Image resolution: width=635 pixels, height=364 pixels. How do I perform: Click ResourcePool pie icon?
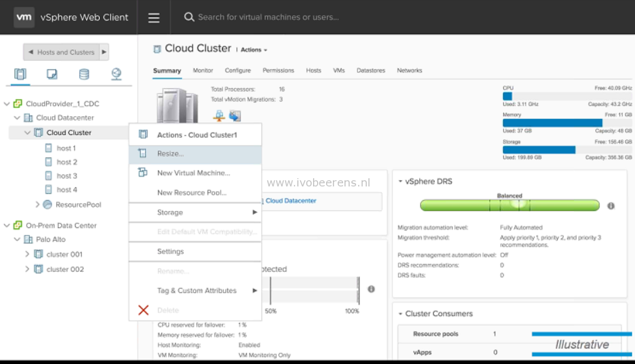pyautogui.click(x=47, y=205)
